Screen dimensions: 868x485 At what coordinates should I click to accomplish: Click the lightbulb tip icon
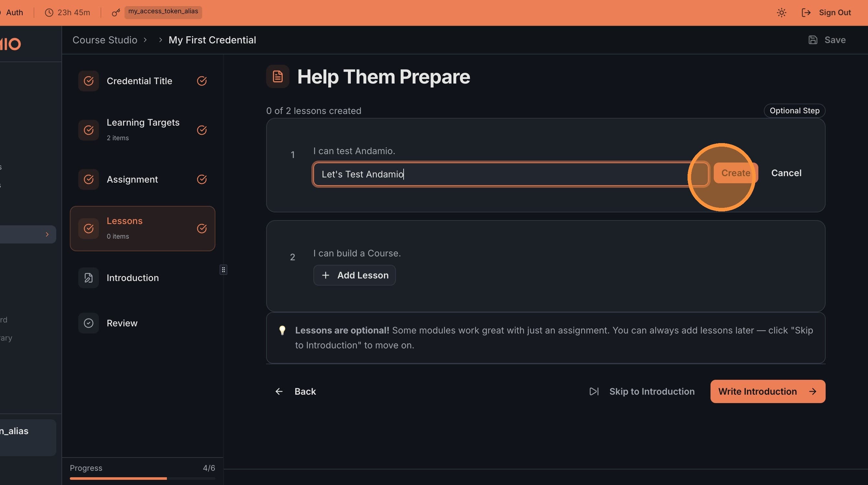click(282, 330)
